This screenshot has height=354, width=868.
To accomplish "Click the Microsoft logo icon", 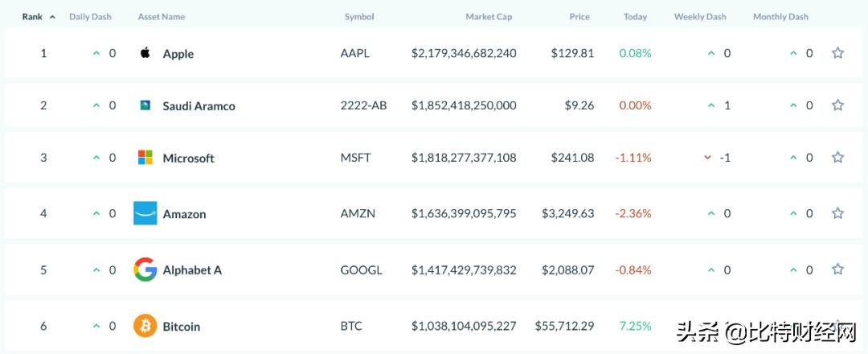I will point(145,158).
